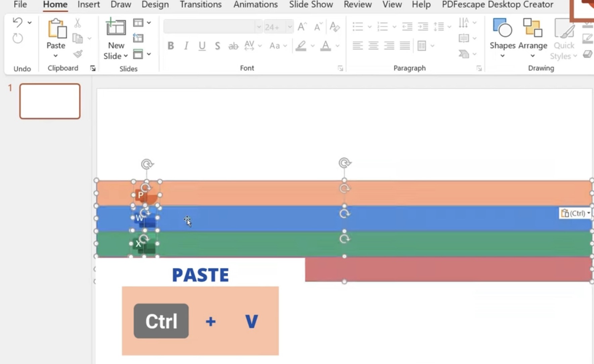Open the Paragraph dialog launcher
Image resolution: width=594 pixels, height=364 pixels.
click(479, 69)
